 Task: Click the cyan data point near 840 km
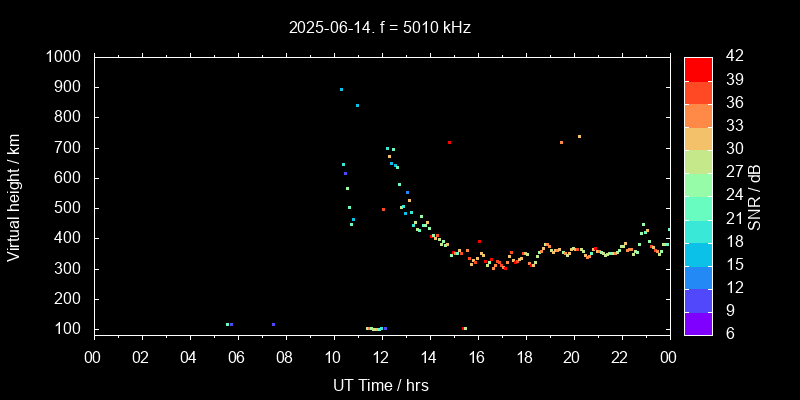[357, 105]
